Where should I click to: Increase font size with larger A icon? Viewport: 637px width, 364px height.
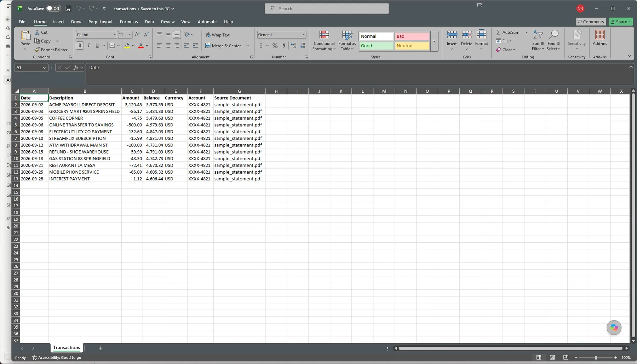[x=137, y=35]
